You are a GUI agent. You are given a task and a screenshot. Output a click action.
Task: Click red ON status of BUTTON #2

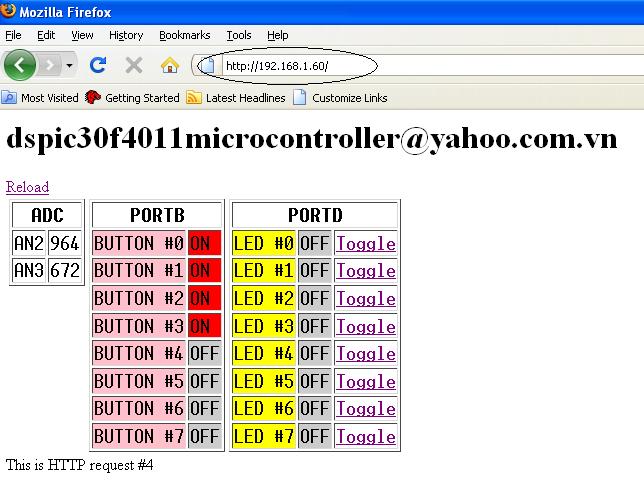pyautogui.click(x=205, y=298)
